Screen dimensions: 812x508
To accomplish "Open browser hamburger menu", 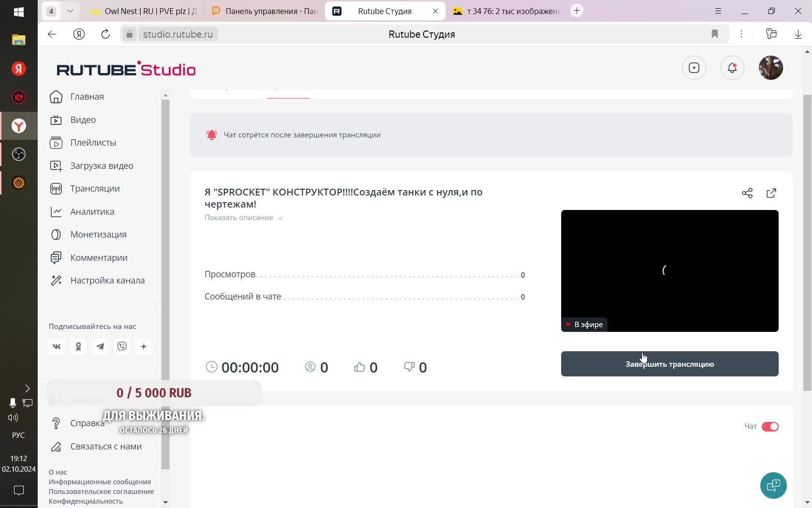I will [718, 11].
